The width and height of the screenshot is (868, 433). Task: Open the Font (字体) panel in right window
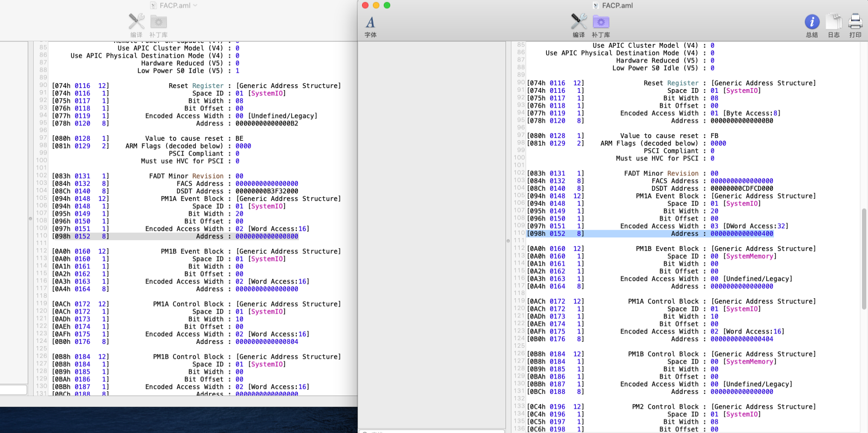pyautogui.click(x=370, y=26)
